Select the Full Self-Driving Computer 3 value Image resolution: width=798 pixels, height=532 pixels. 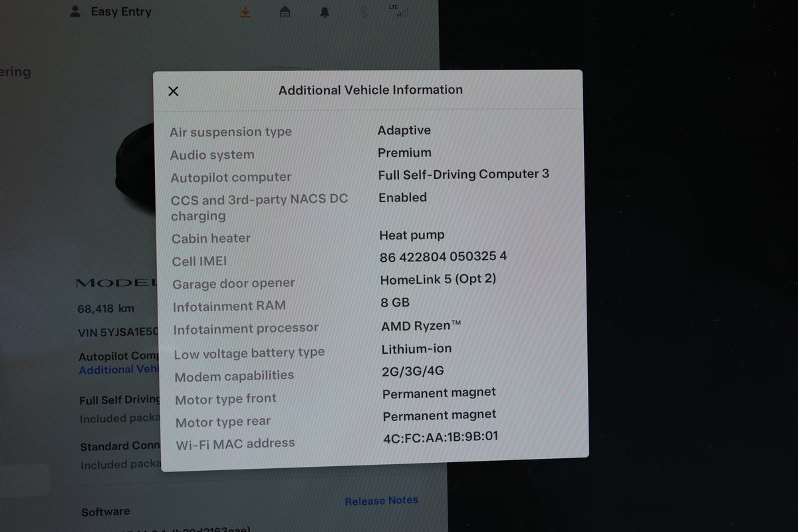[x=464, y=174]
